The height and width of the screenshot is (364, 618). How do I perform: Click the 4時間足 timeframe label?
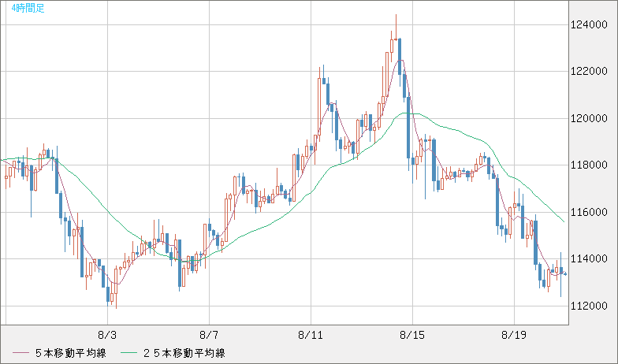point(28,8)
